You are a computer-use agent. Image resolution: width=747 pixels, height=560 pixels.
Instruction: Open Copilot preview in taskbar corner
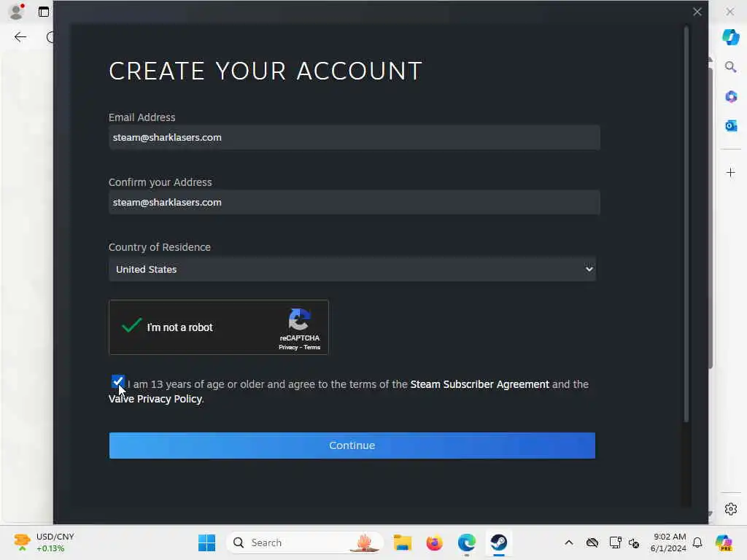tap(724, 542)
